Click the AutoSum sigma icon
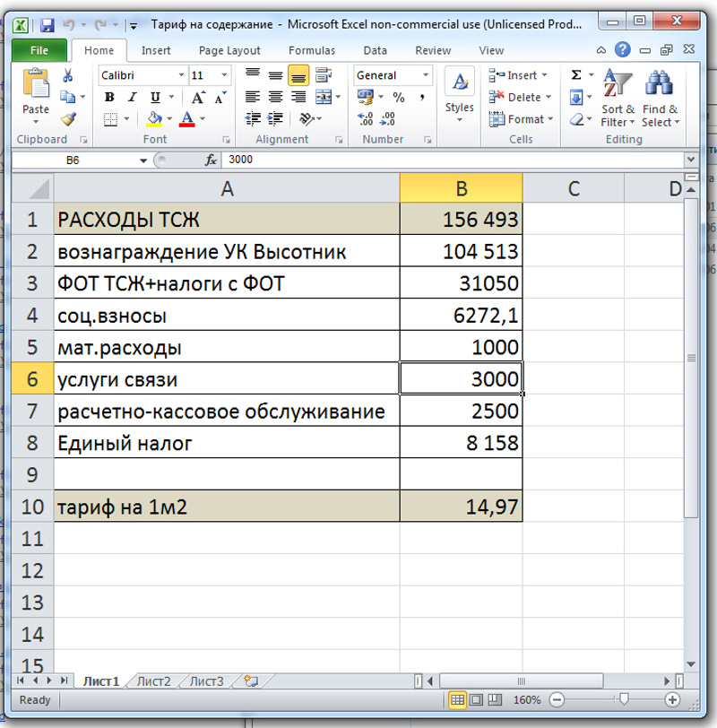Viewport: 717px width, 728px height. (x=576, y=75)
